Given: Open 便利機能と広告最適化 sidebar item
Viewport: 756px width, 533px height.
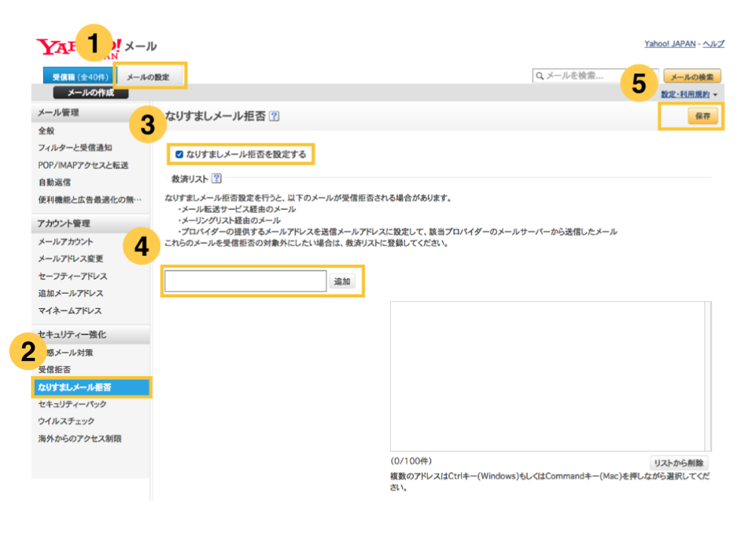Looking at the screenshot, I should [90, 200].
